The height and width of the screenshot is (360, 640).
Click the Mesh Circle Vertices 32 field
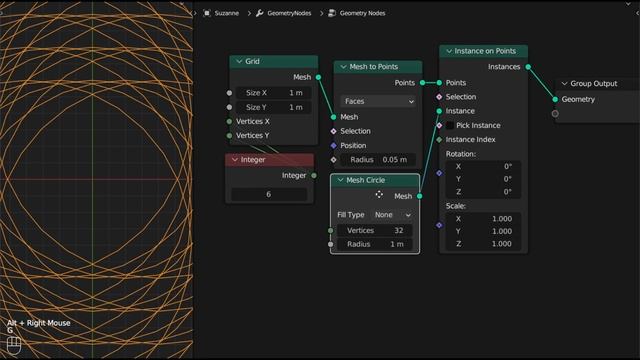(x=375, y=231)
